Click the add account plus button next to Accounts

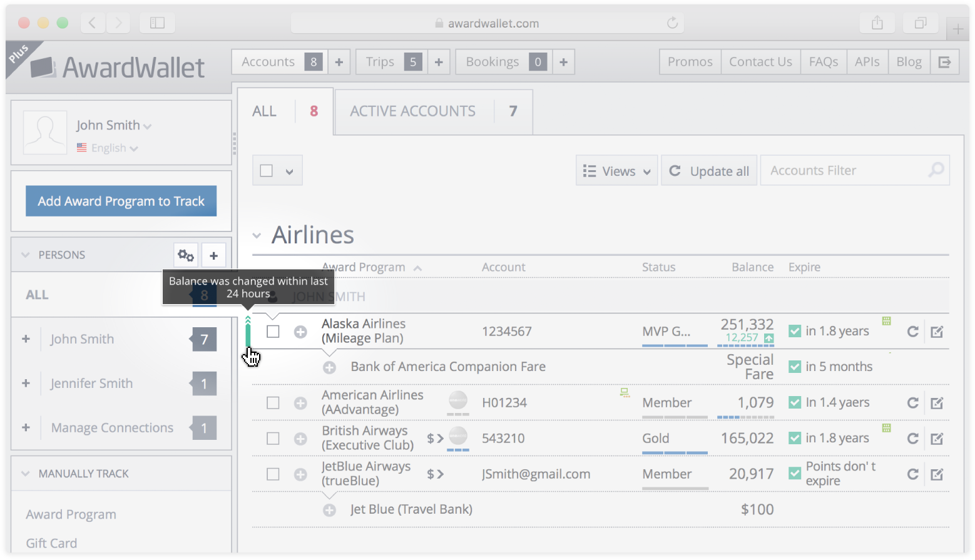(339, 62)
